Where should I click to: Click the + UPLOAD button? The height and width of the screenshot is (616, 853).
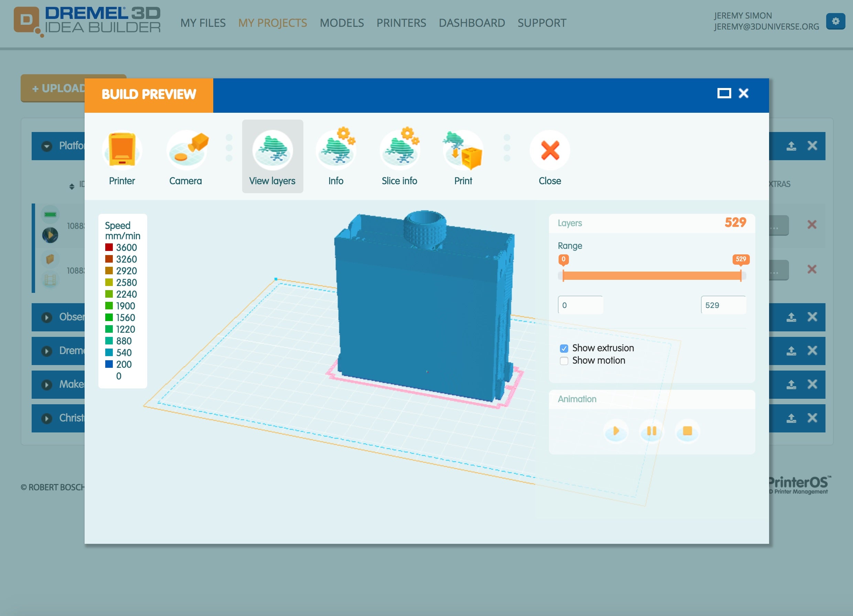[x=73, y=88]
